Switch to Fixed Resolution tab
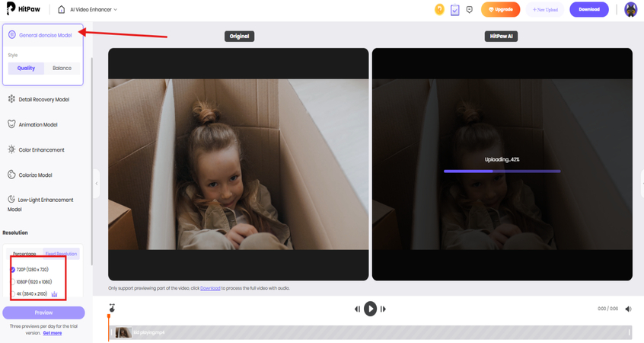Screen dimensions: 644x343 coord(61,254)
